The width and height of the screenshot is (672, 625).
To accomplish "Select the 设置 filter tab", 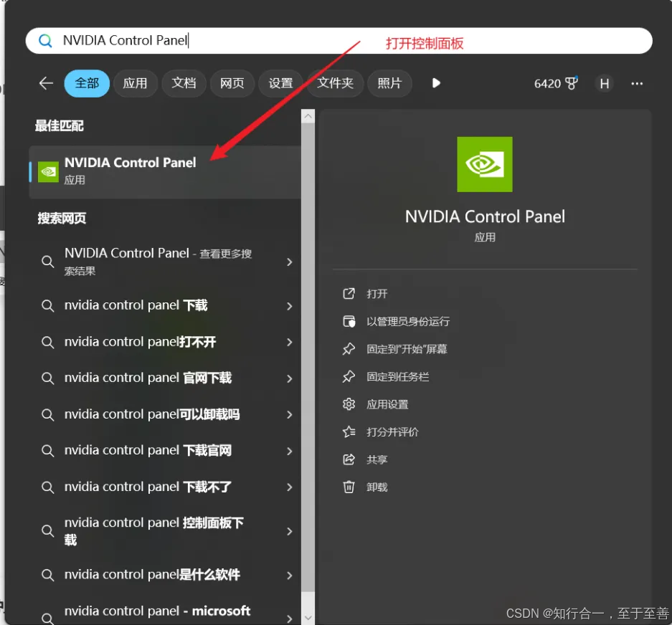I will (280, 83).
